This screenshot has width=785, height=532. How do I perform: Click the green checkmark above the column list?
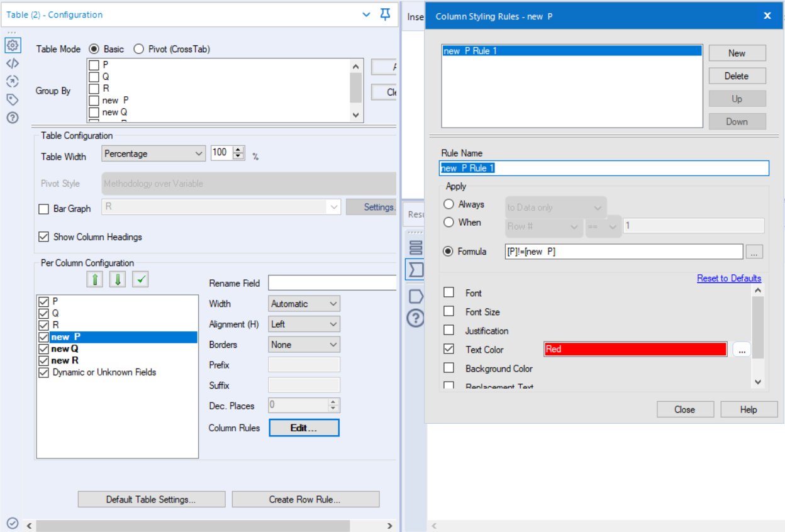[140, 279]
